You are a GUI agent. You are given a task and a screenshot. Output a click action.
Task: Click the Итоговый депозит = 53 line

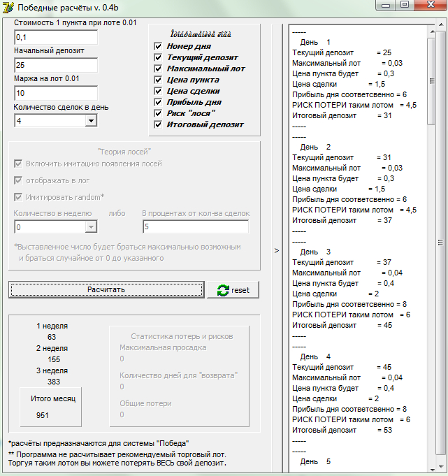click(342, 430)
